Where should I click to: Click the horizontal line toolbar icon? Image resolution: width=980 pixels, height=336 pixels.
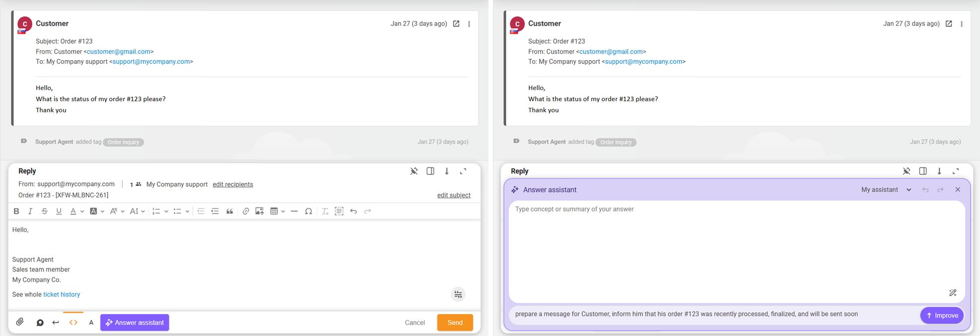(x=294, y=211)
